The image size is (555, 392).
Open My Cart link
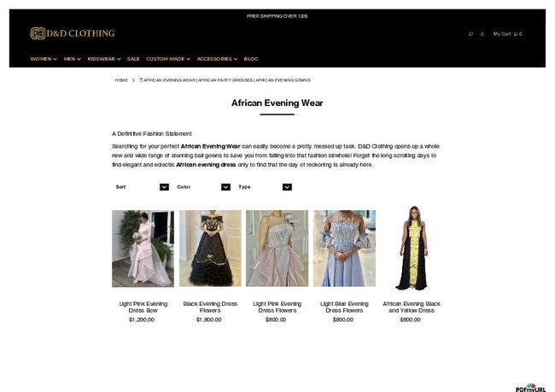(x=507, y=34)
